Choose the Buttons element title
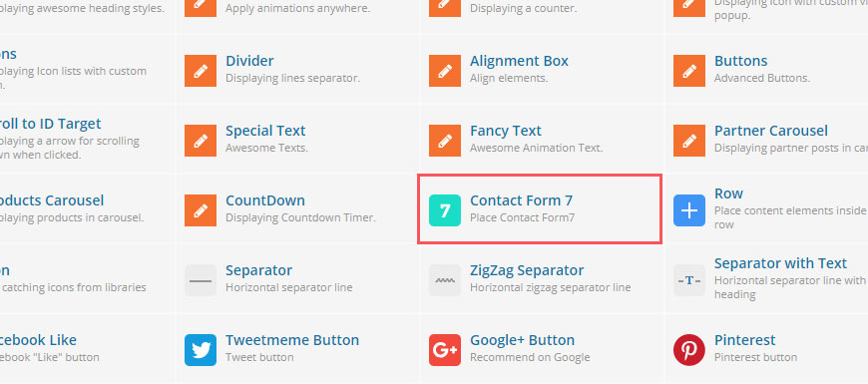 [x=740, y=61]
